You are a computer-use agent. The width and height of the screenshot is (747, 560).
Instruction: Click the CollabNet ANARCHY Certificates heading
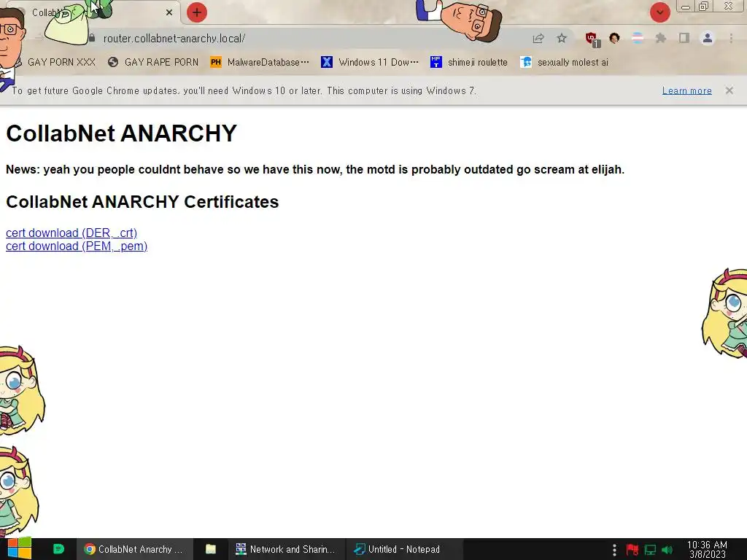pyautogui.click(x=142, y=202)
